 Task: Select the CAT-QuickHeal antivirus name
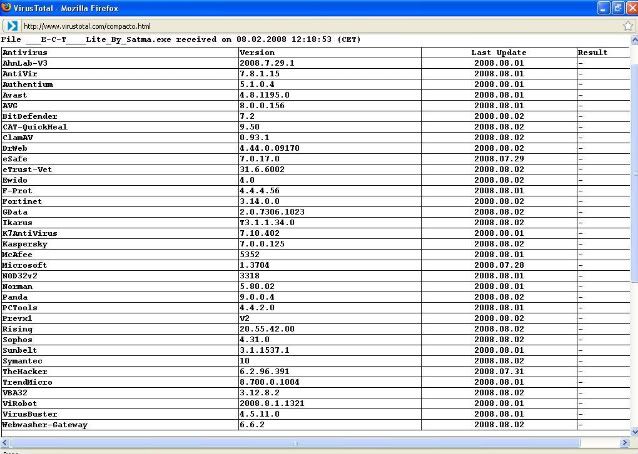(35, 127)
